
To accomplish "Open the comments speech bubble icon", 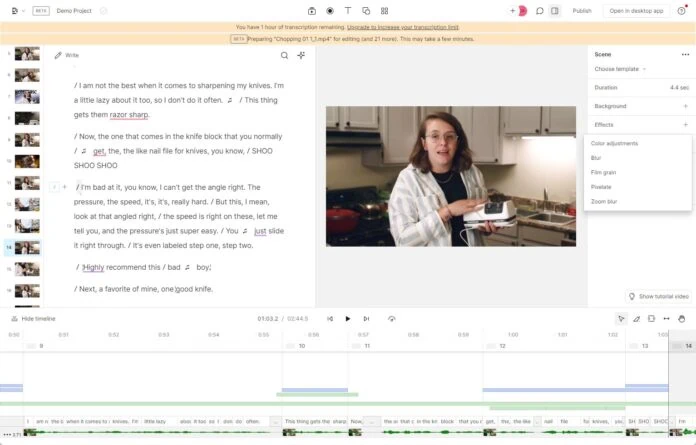I will 539,11.
